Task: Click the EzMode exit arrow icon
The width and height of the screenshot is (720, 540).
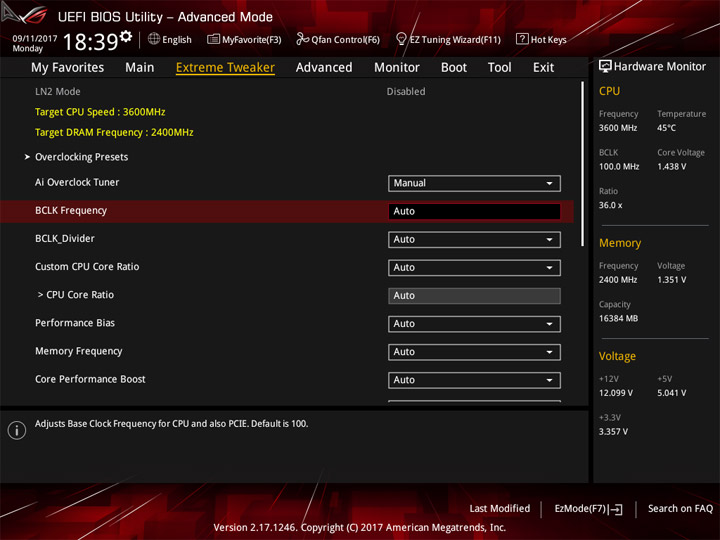Action: [616, 509]
